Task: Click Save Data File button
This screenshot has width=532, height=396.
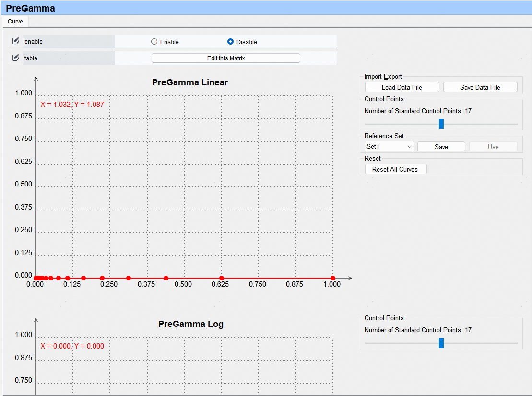Action: click(480, 87)
